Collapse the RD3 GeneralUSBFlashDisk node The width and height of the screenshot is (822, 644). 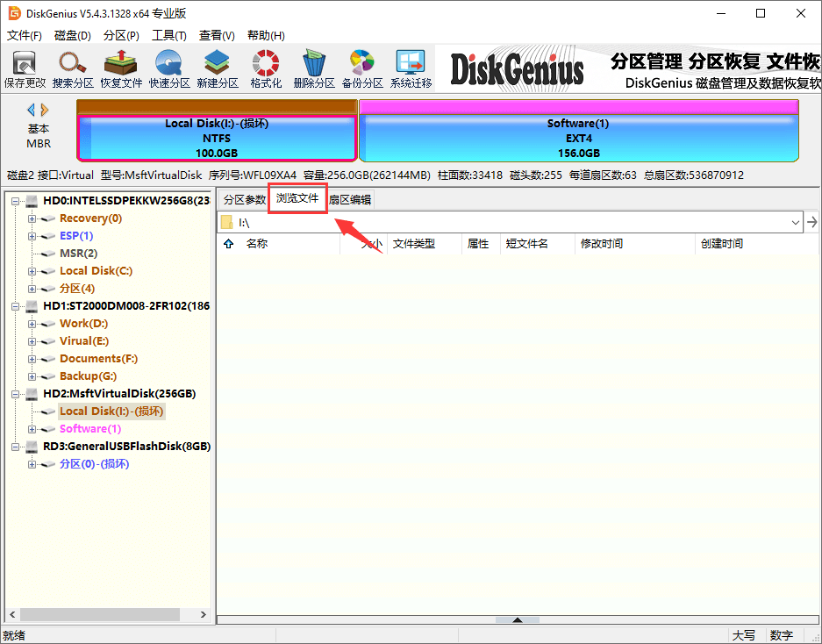point(15,447)
